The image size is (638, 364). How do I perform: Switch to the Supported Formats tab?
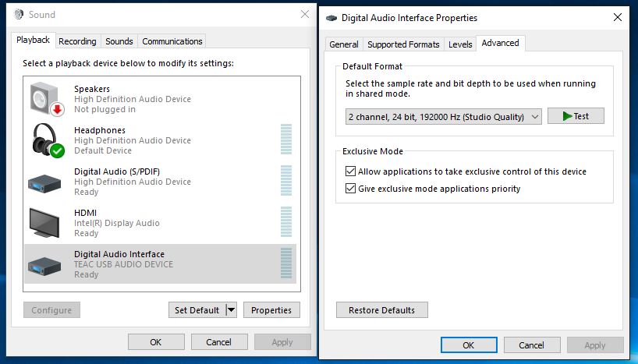click(x=403, y=44)
